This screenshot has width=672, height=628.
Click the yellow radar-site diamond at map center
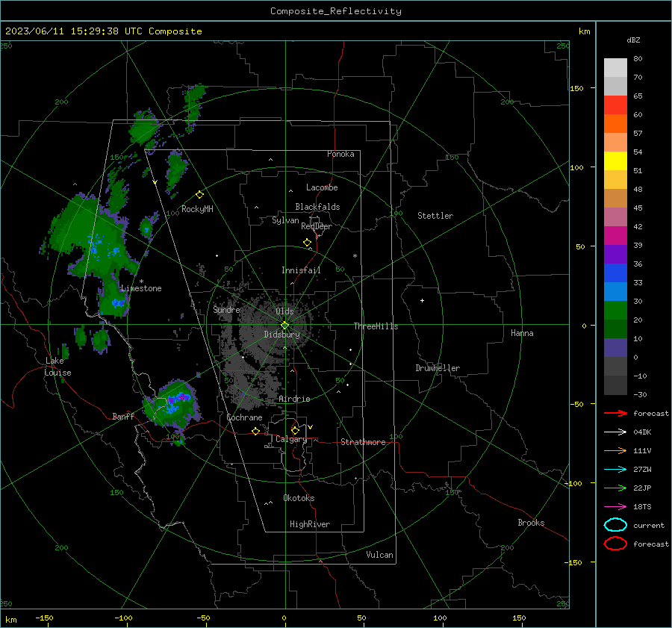coord(284,326)
